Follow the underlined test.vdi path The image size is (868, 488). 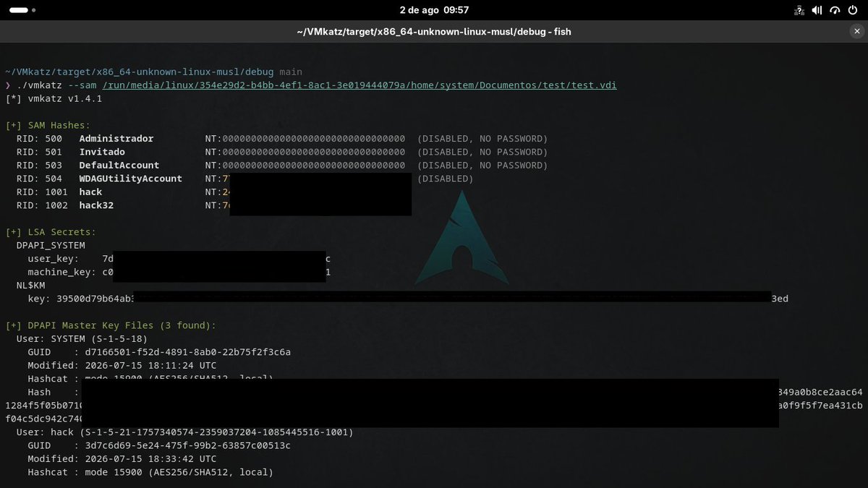(359, 85)
